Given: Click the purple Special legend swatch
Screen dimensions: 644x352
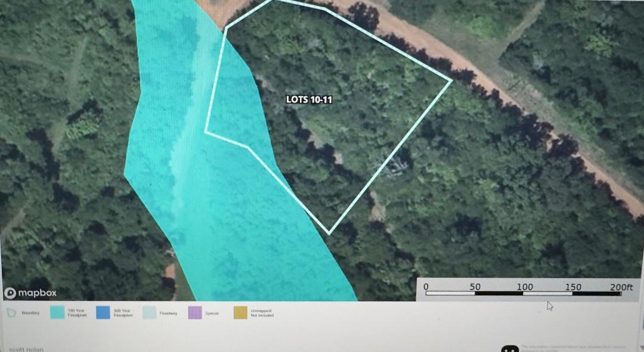Looking at the screenshot, I should (x=195, y=313).
